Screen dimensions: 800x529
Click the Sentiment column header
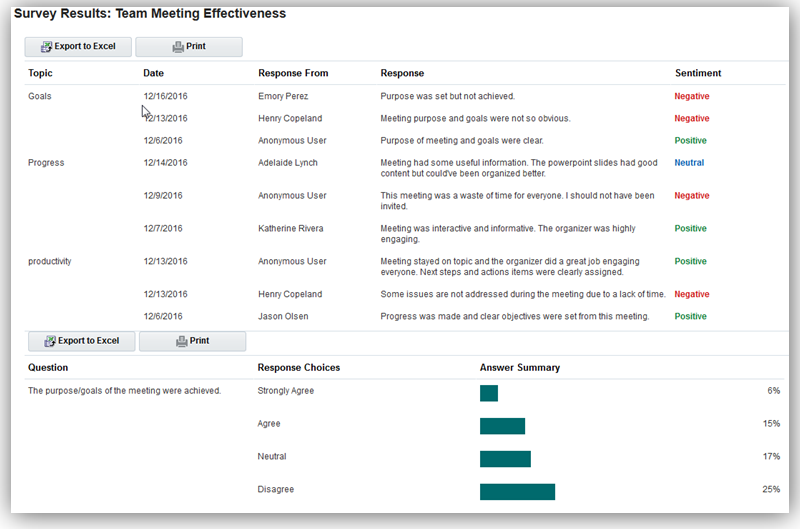(x=698, y=73)
